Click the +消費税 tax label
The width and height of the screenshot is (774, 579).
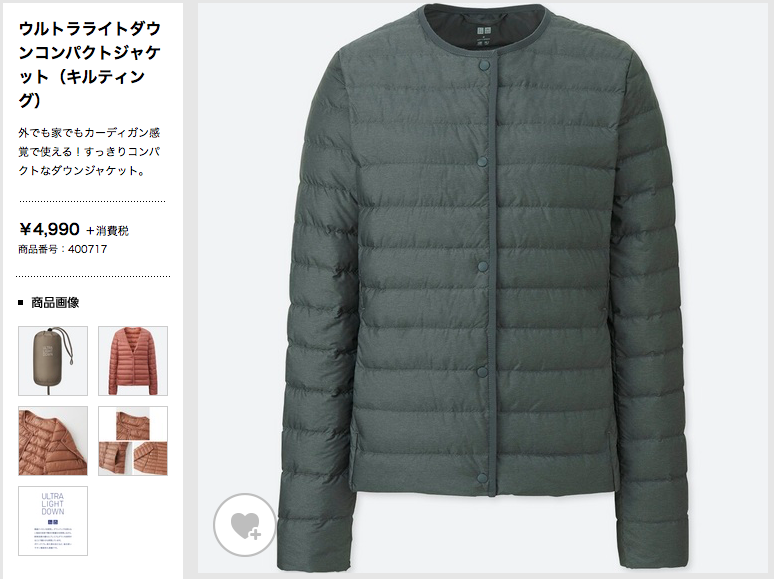108,231
